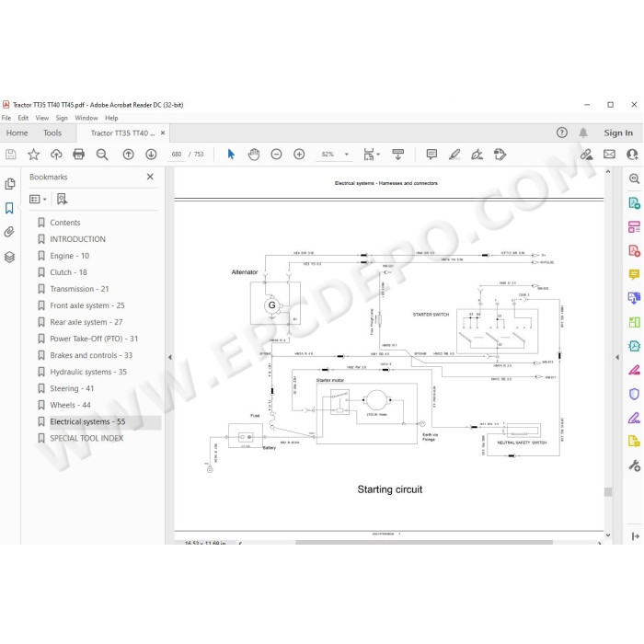644x644 pixels.
Task: Switch to the Tools tab
Action: [x=52, y=133]
